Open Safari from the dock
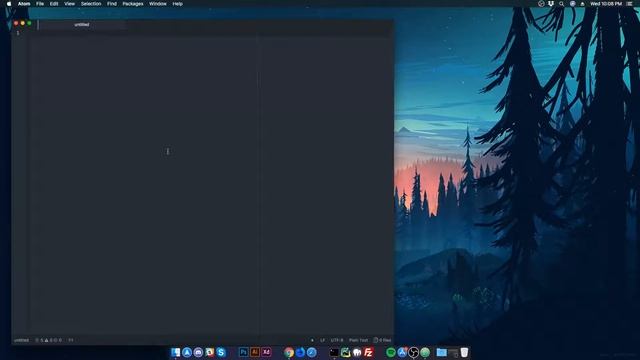The height and width of the screenshot is (360, 640). point(311,352)
